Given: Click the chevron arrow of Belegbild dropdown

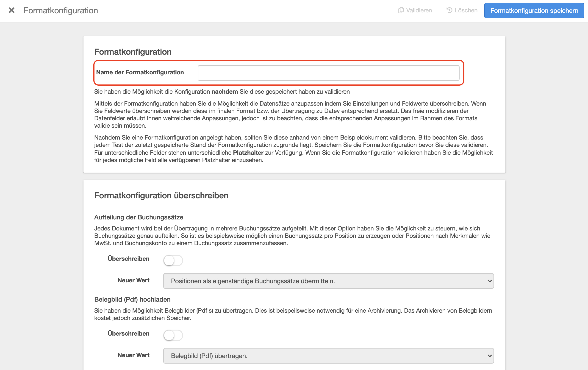Looking at the screenshot, I should point(489,356).
